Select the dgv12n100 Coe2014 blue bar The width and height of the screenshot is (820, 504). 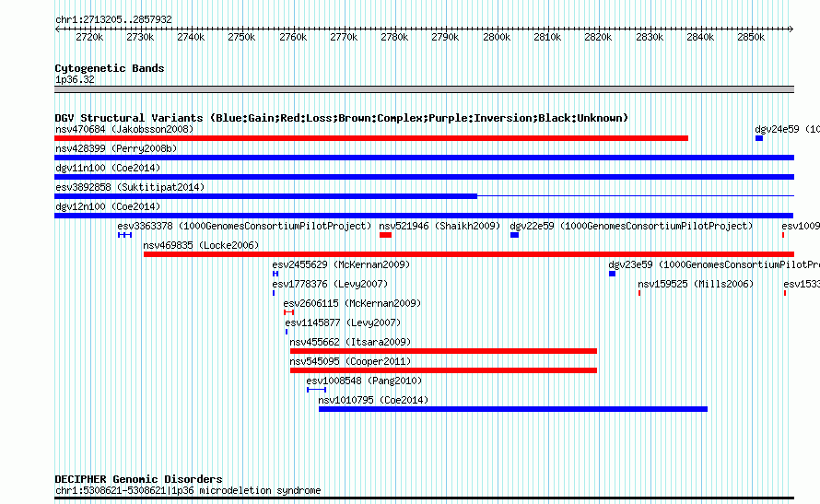tap(424, 216)
